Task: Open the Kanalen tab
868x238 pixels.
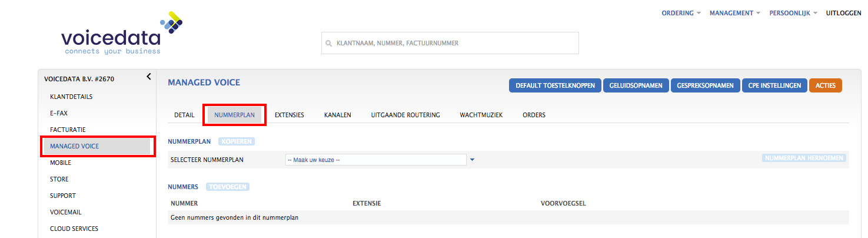Action: tap(337, 115)
